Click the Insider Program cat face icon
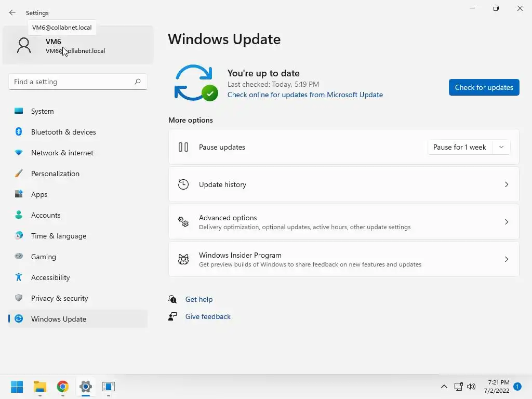 183,259
